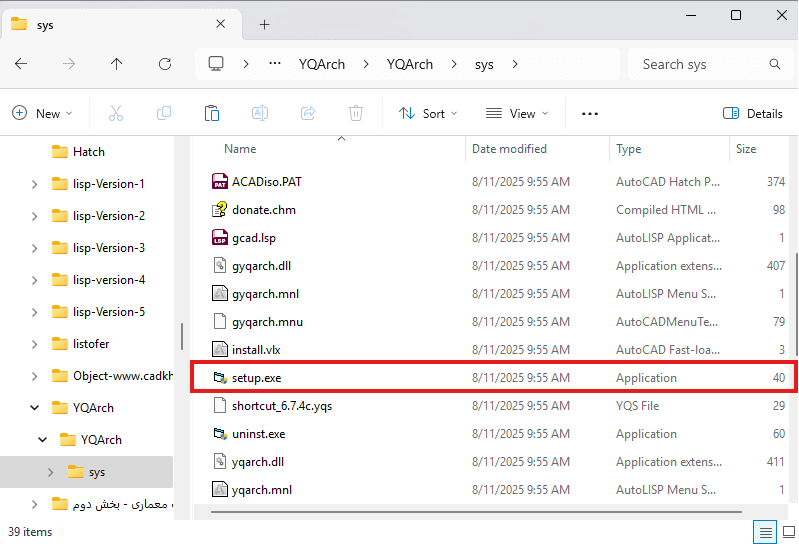Screen dimensions: 799x544
Task: Click the Paste clipboard icon
Action: coord(211,113)
